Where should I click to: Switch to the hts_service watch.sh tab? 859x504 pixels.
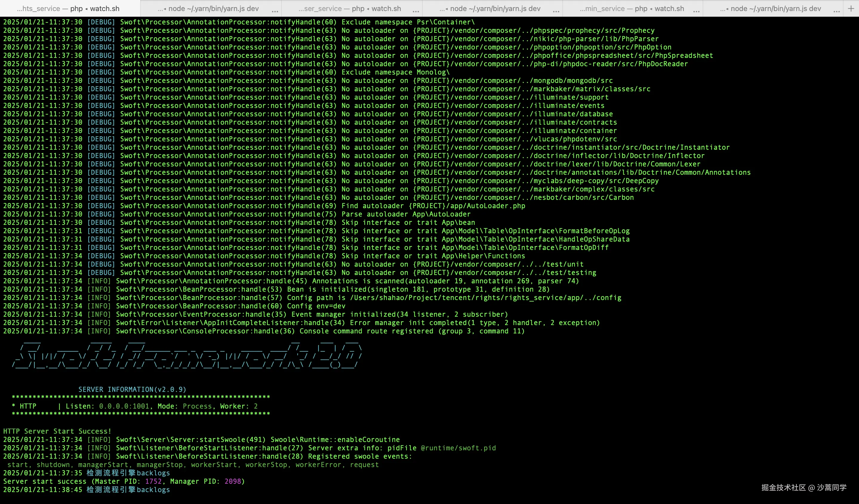(68, 9)
